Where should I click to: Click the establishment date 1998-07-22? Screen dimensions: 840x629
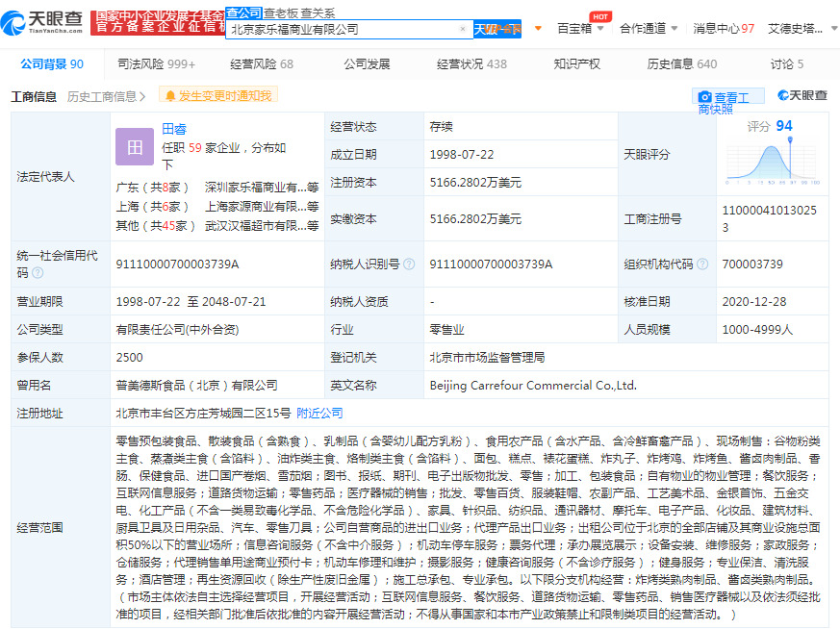(x=462, y=155)
